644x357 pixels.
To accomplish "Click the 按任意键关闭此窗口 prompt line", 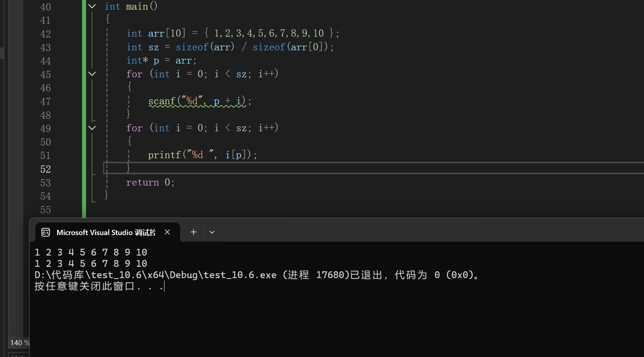I will pos(99,286).
